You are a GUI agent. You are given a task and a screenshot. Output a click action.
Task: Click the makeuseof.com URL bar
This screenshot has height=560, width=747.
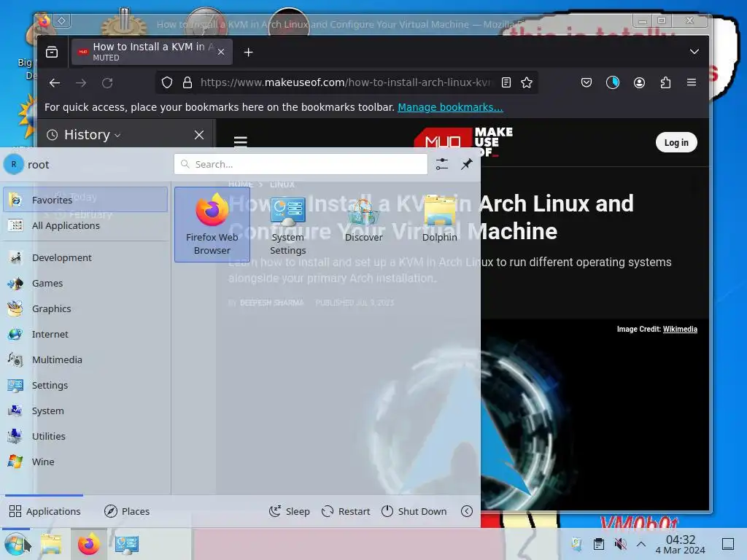coord(345,82)
